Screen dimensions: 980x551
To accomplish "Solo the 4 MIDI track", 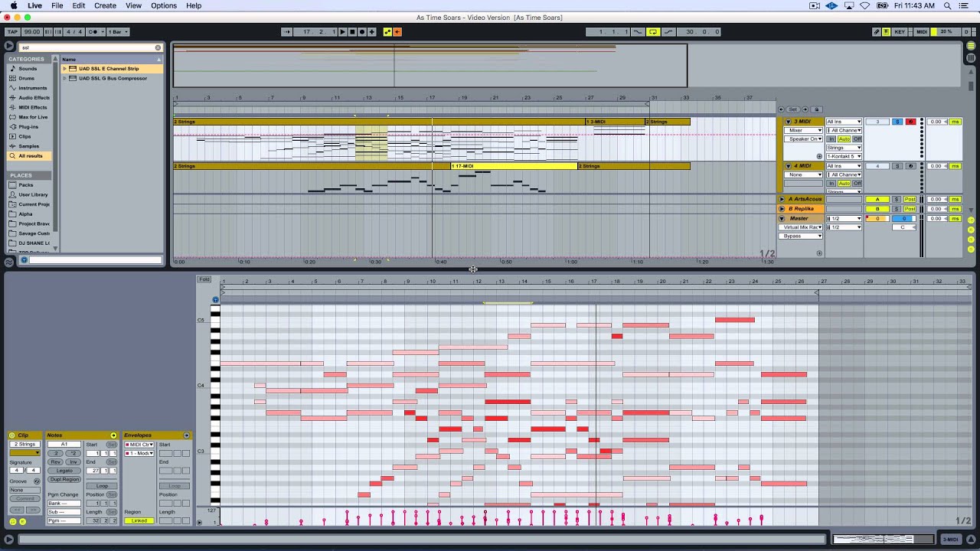I will pyautogui.click(x=897, y=166).
